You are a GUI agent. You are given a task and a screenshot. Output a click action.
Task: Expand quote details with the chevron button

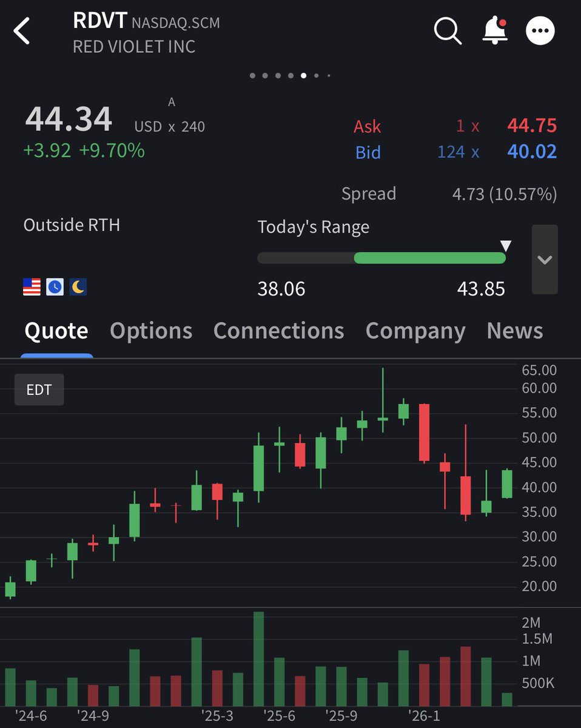point(545,259)
